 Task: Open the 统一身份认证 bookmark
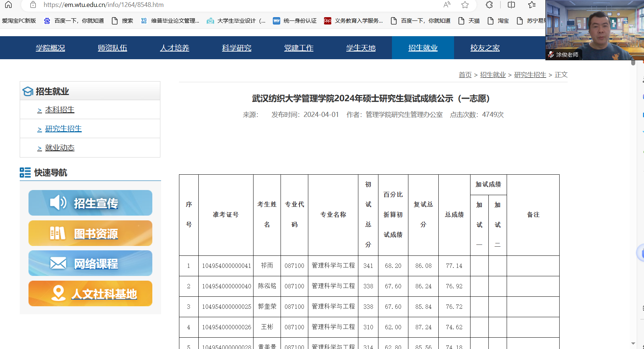pos(295,21)
